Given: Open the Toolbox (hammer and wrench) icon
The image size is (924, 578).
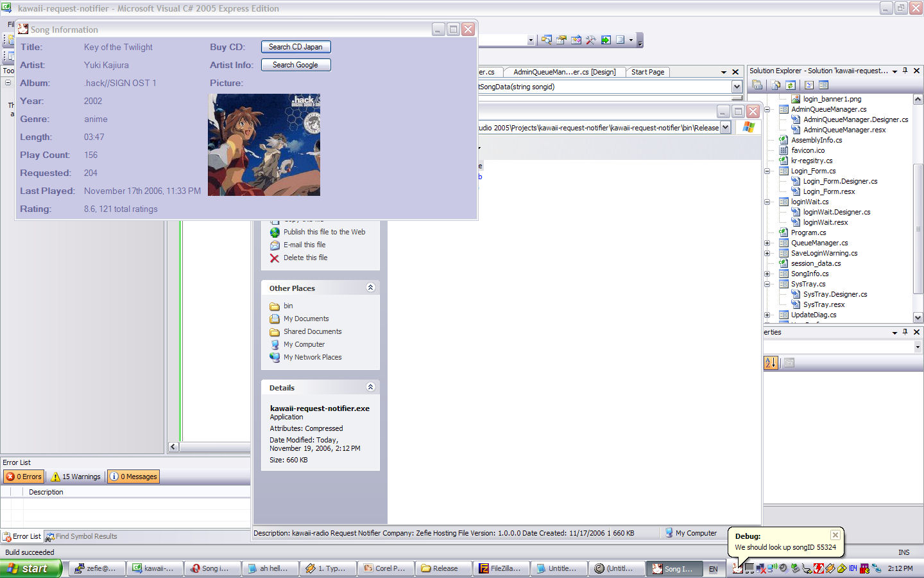Looking at the screenshot, I should pyautogui.click(x=590, y=40).
